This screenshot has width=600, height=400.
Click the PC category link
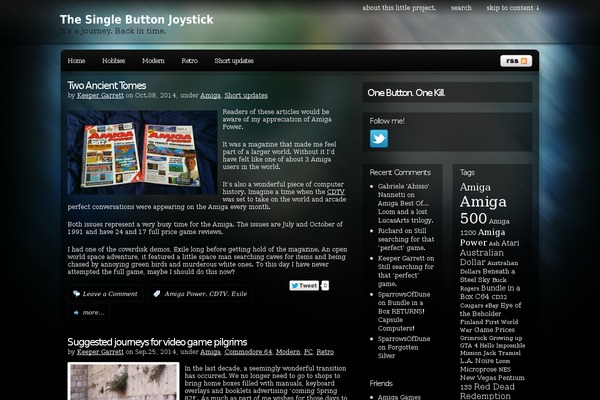click(308, 352)
